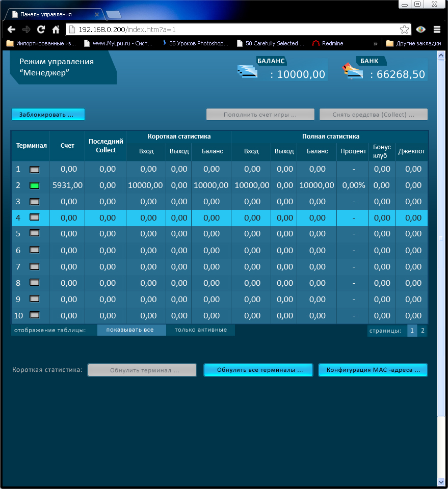The height and width of the screenshot is (489, 448).
Task: Click the vertical scrollbar thumb
Action: (x=441, y=238)
